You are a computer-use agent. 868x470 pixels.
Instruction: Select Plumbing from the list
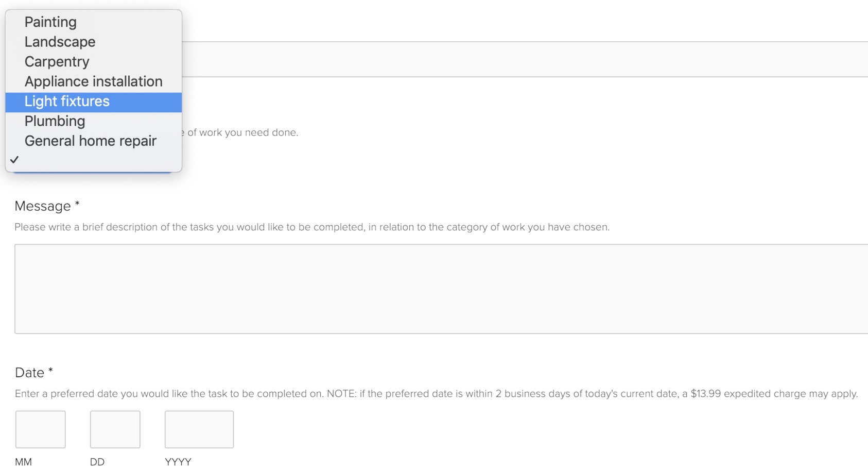pos(93,121)
